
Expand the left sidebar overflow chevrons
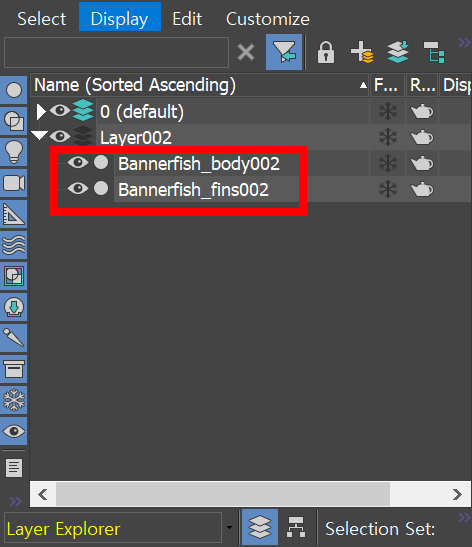point(15,501)
